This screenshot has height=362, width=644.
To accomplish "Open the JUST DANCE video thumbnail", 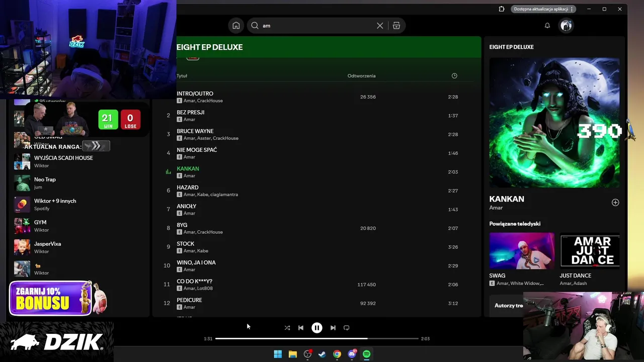I will click(590, 251).
